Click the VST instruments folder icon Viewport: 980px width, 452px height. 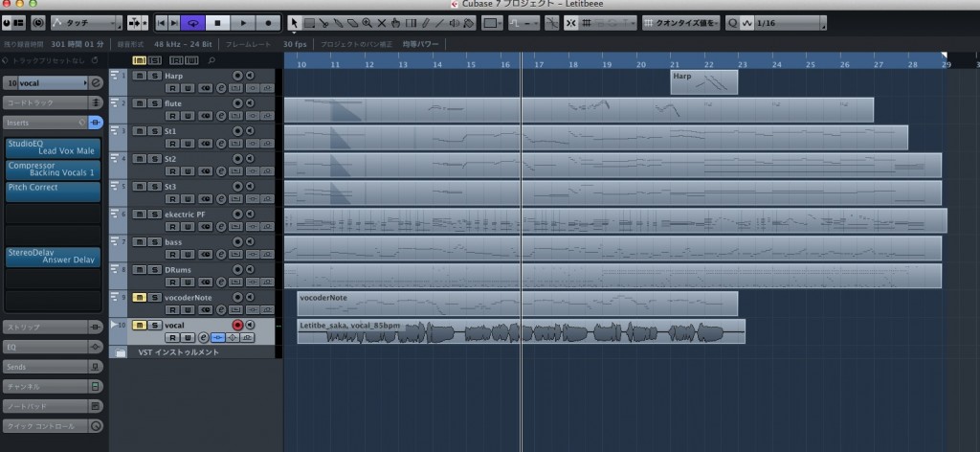(119, 352)
